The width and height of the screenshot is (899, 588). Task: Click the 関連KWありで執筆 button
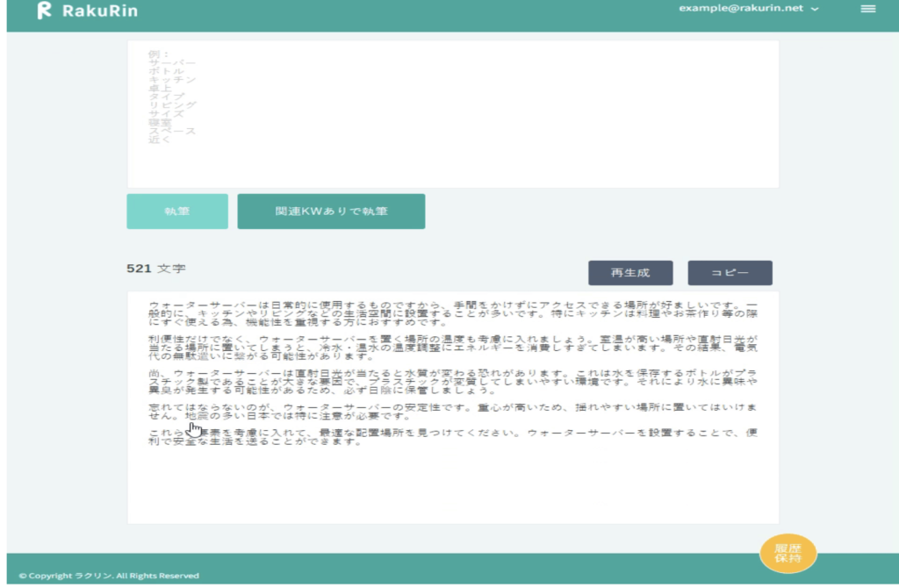click(331, 212)
